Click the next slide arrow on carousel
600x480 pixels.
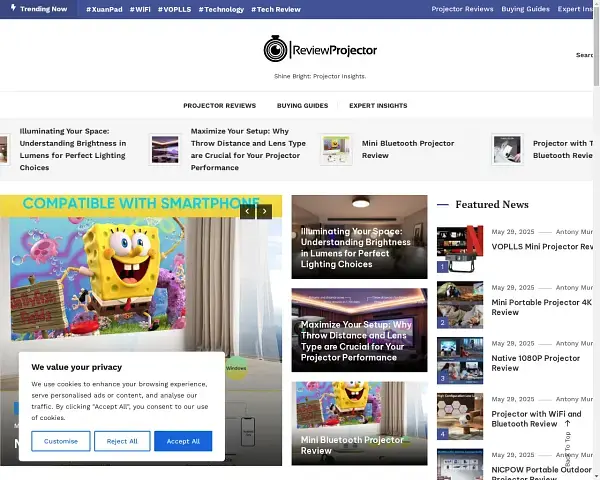264,211
